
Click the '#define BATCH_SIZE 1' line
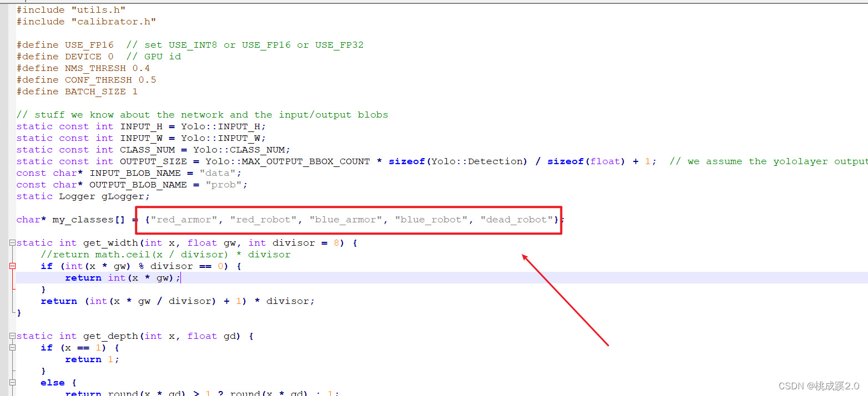point(77,92)
